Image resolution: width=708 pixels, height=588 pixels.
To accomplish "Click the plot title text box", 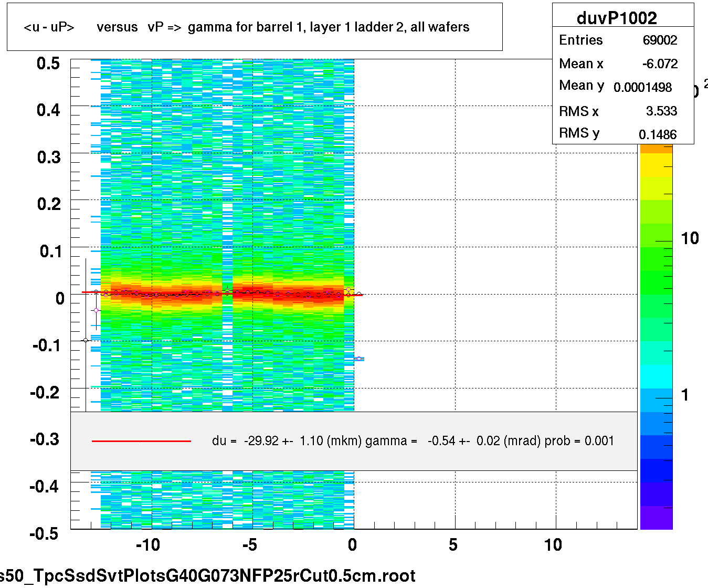I will [x=255, y=27].
